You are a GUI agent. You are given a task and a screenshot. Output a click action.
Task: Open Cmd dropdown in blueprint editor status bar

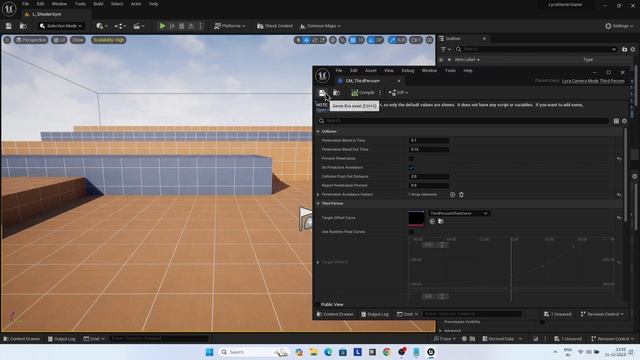point(407,314)
